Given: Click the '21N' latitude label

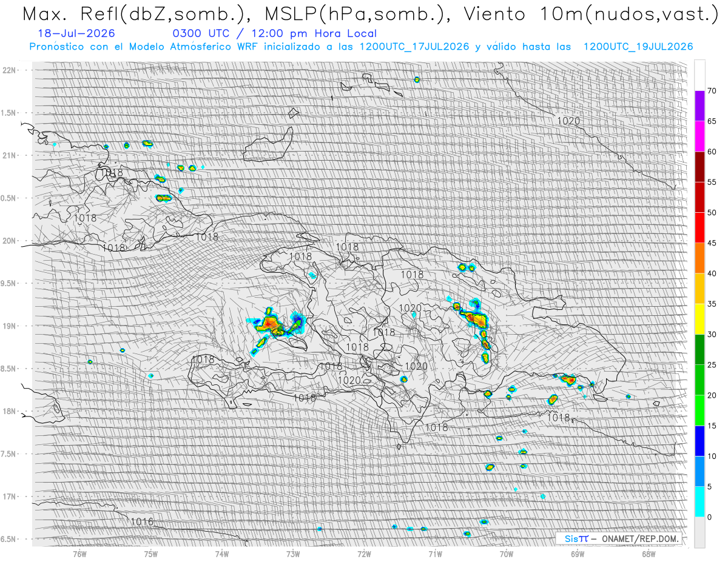Looking at the screenshot, I should 9,156.
